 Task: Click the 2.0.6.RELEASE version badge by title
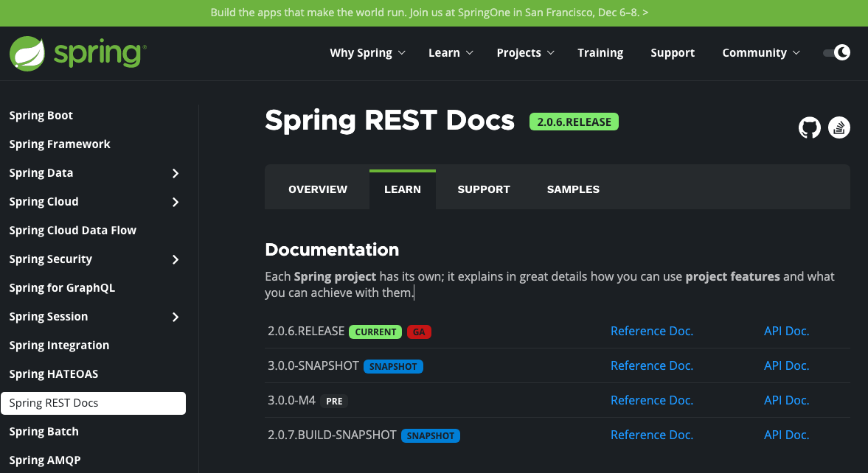pyautogui.click(x=574, y=122)
